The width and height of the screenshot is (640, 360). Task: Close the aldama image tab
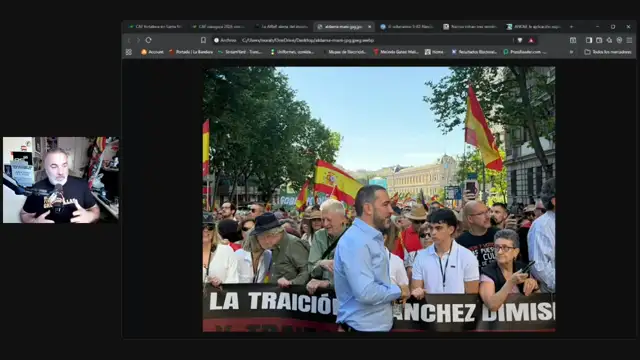(x=369, y=27)
